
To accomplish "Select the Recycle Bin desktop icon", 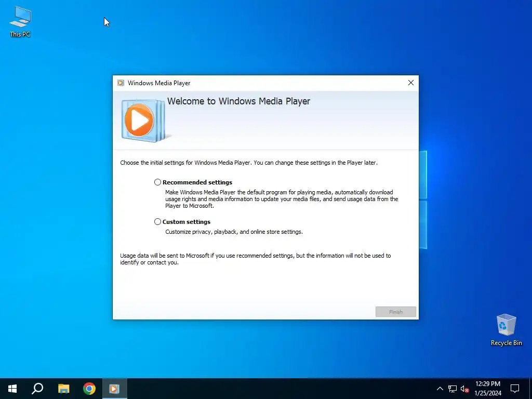I will click(x=506, y=330).
